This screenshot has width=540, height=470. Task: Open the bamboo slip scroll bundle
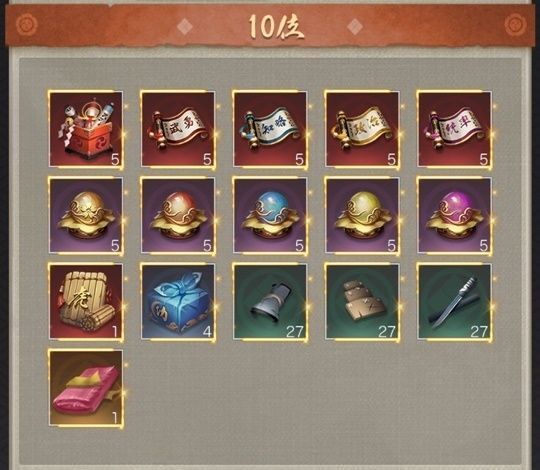point(86,302)
